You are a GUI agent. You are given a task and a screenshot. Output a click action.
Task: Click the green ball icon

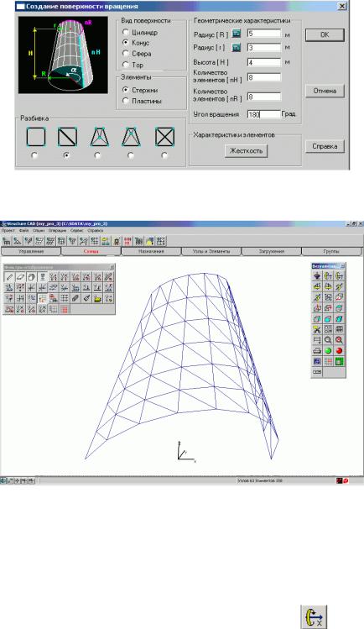point(328,351)
